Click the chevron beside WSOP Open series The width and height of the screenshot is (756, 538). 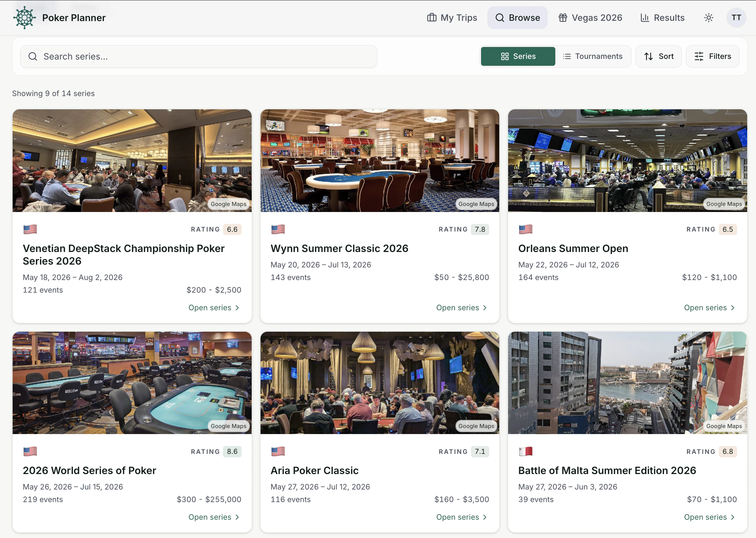[x=237, y=517]
